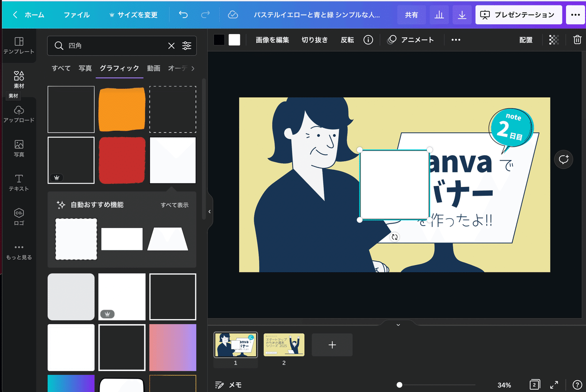Switch to the 動画 tab
Image resolution: width=586 pixels, height=392 pixels.
point(154,68)
